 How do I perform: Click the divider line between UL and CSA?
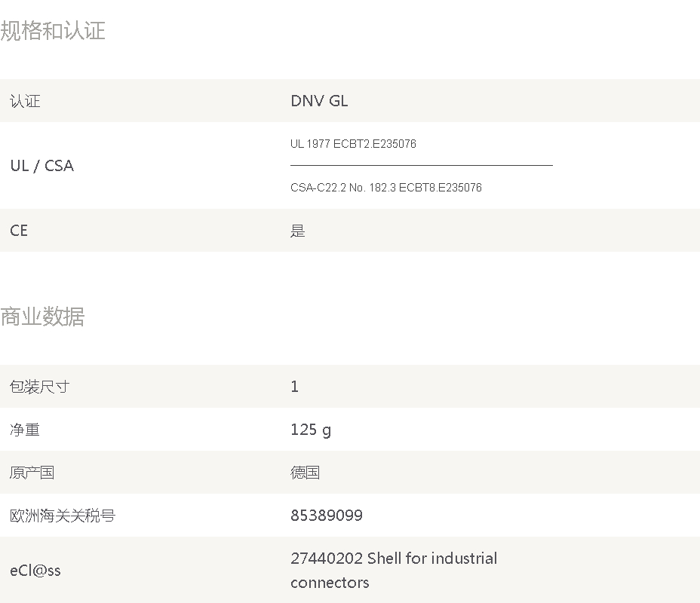(422, 166)
